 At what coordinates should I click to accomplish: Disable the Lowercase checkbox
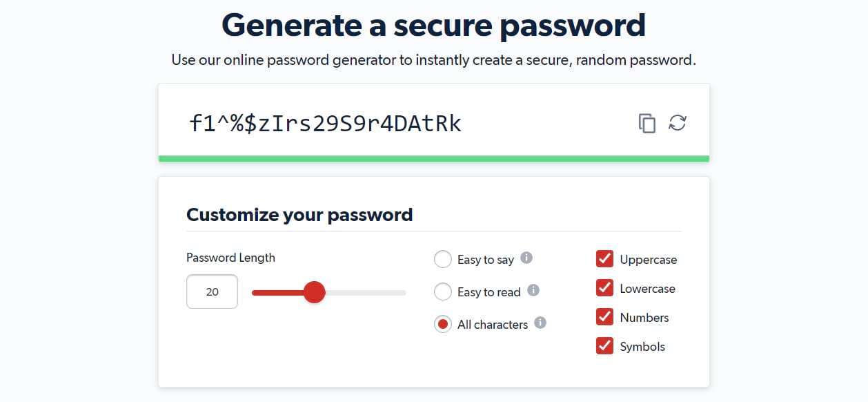click(x=604, y=288)
